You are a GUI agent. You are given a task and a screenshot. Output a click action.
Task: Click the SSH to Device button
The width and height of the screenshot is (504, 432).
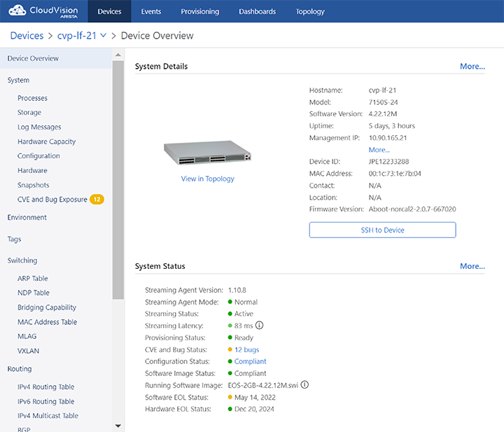pyautogui.click(x=382, y=230)
